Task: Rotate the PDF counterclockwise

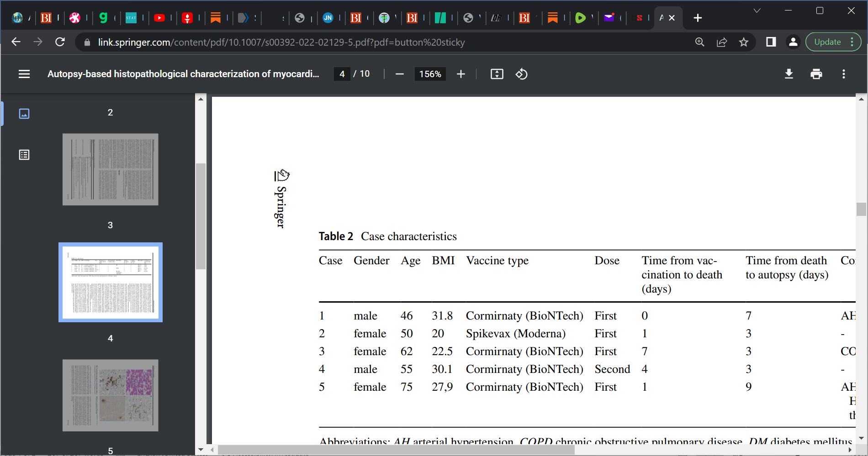Action: pos(522,74)
